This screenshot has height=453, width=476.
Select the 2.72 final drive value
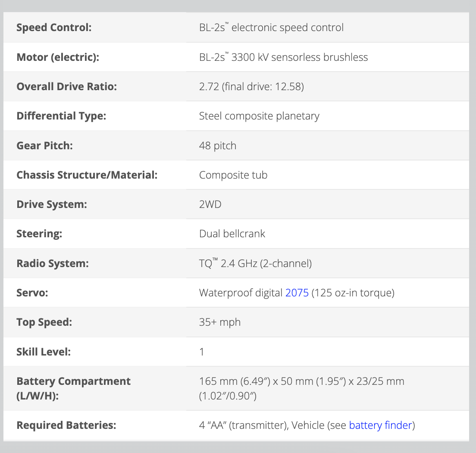click(x=251, y=86)
